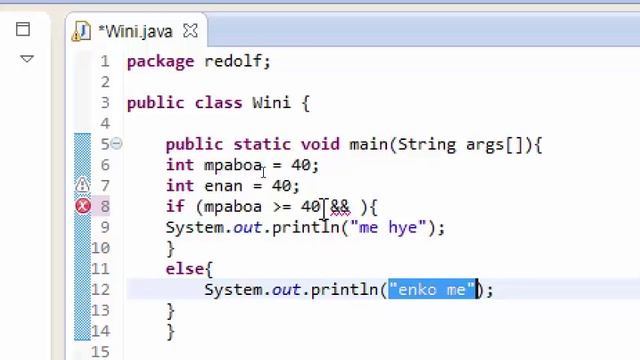Open the view menu triangle in left panel

coord(27,59)
